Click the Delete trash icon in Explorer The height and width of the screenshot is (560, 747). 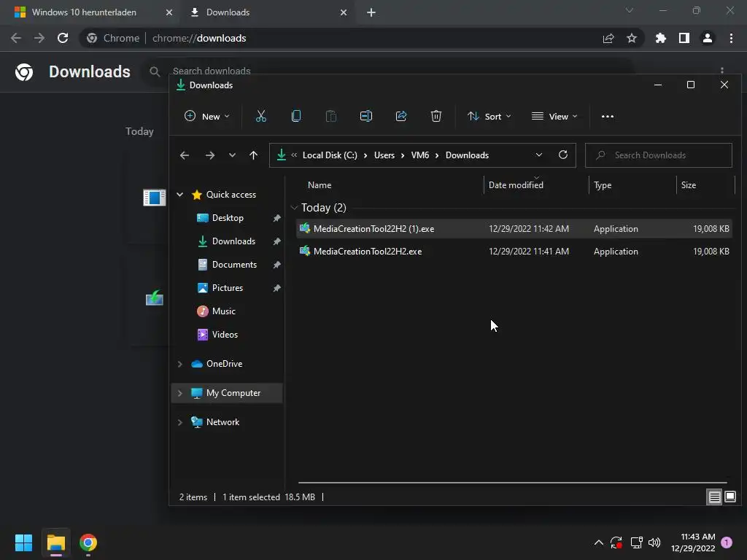click(x=436, y=116)
